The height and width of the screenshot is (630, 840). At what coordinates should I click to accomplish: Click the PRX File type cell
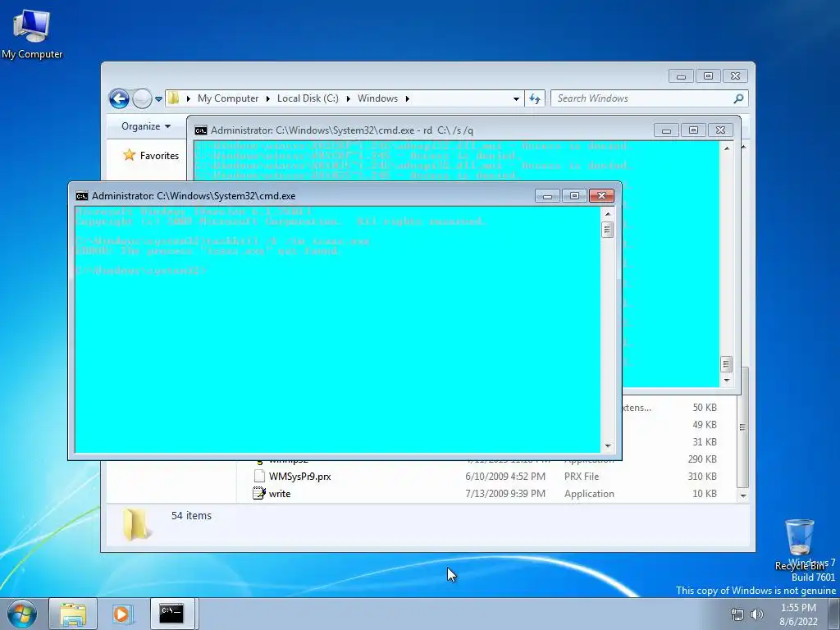pyautogui.click(x=582, y=477)
